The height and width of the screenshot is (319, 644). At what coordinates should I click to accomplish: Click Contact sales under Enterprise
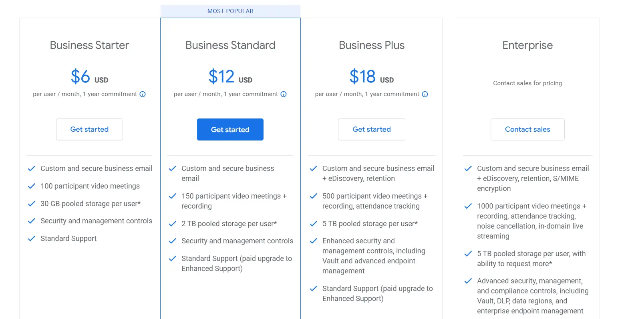coord(527,129)
